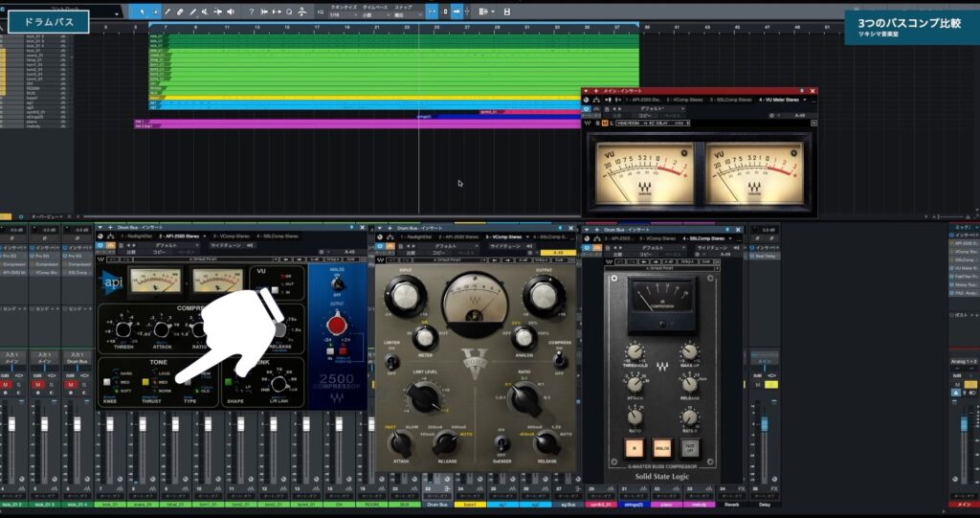Viewport: 980px width, 518px height.
Task: Click the MAKE-UP knob on SSL compressor
Action: click(689, 351)
